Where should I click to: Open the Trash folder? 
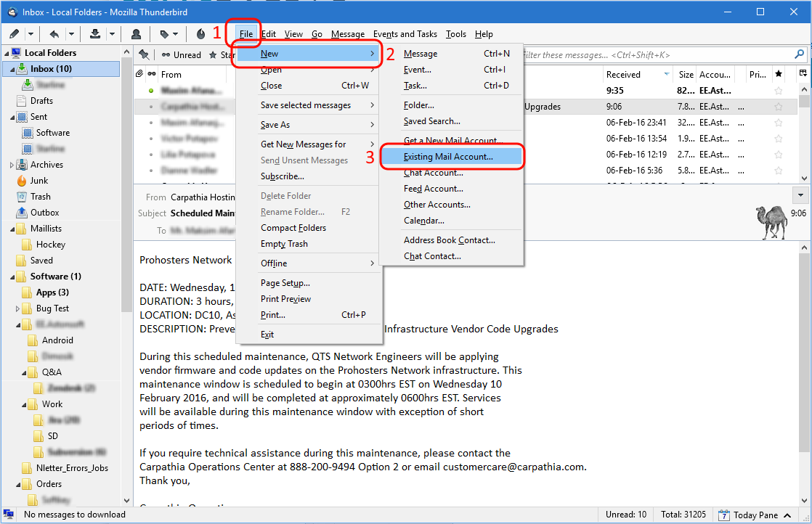(x=41, y=197)
